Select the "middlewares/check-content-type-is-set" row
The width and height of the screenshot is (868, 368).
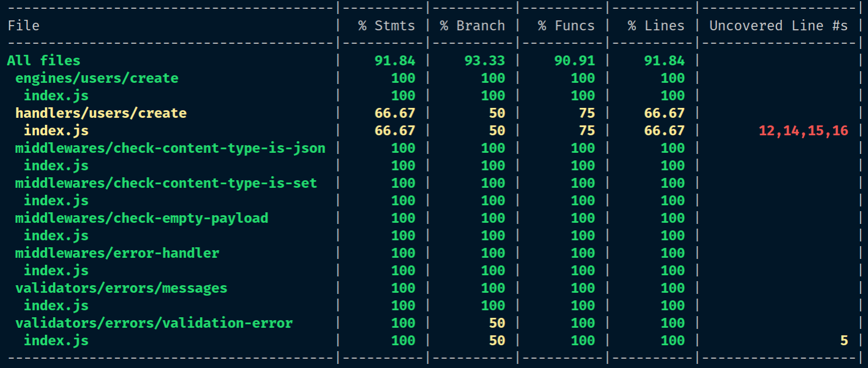(x=166, y=183)
